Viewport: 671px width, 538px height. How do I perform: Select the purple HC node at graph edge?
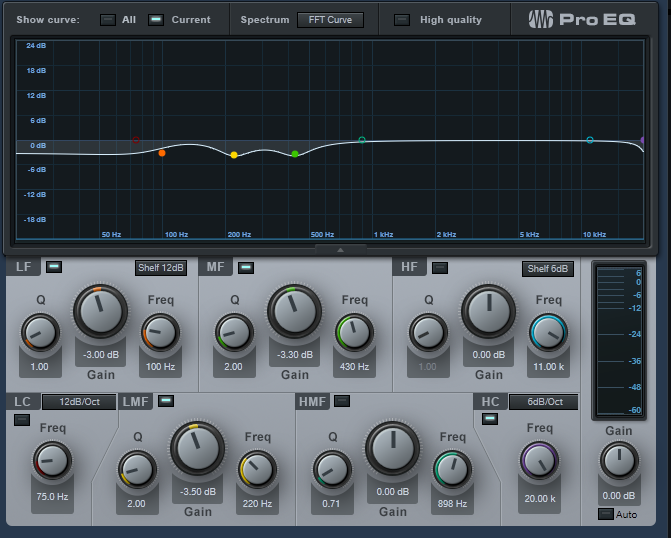[x=642, y=140]
